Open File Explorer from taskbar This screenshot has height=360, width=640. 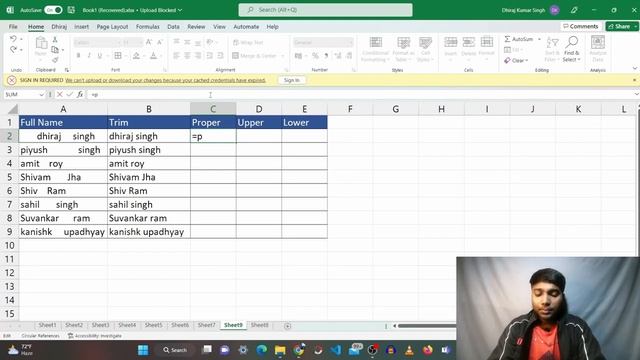[280, 350]
